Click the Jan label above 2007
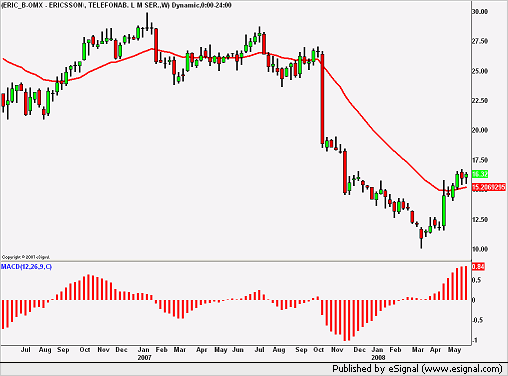This screenshot has height=376, width=508. tap(144, 350)
